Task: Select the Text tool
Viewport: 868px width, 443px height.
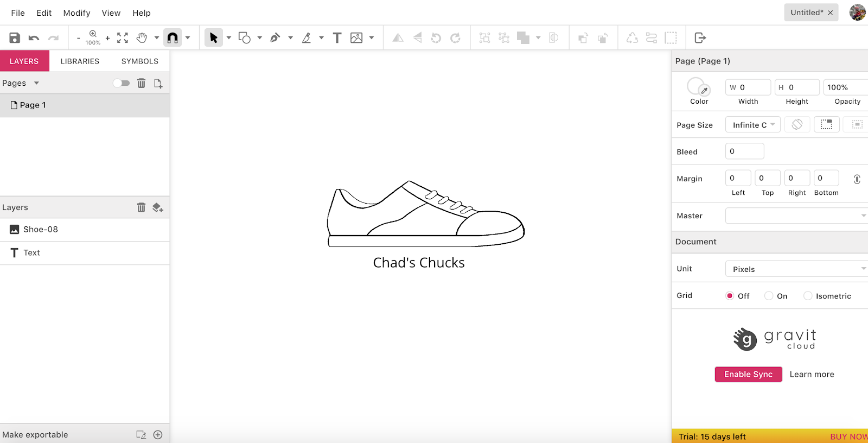Action: click(337, 38)
